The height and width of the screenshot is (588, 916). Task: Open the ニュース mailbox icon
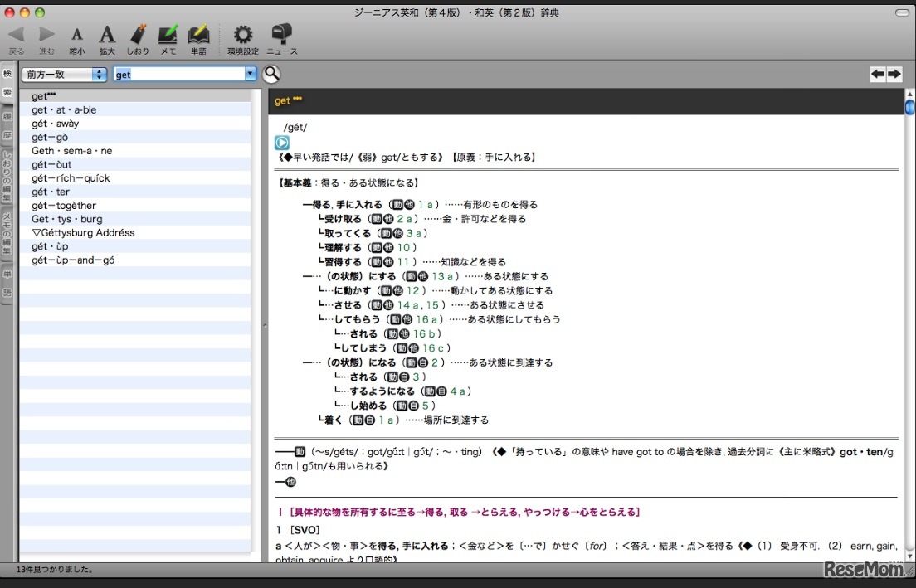tap(282, 35)
